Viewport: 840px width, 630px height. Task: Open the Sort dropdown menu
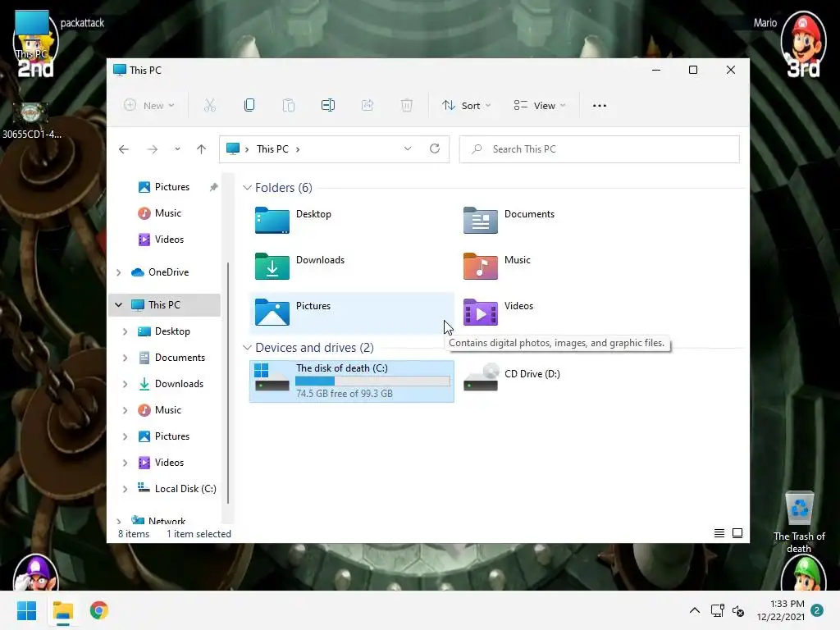point(466,106)
